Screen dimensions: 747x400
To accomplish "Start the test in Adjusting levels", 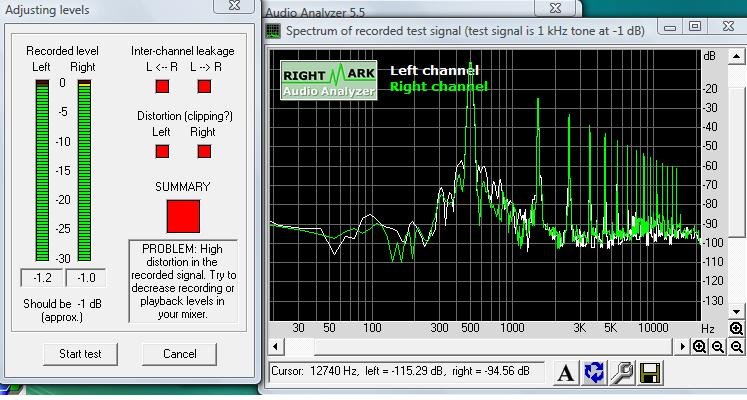I will [80, 354].
